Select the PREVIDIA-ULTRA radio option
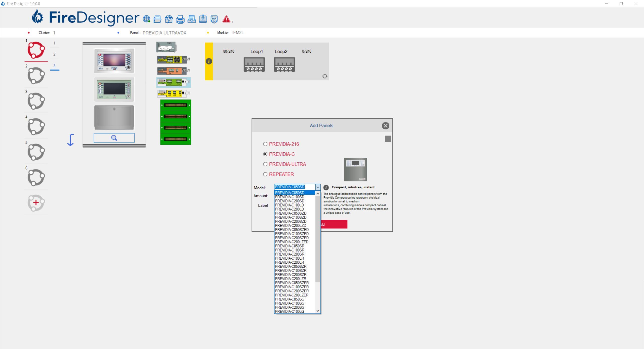This screenshot has height=349, width=644. (265, 164)
